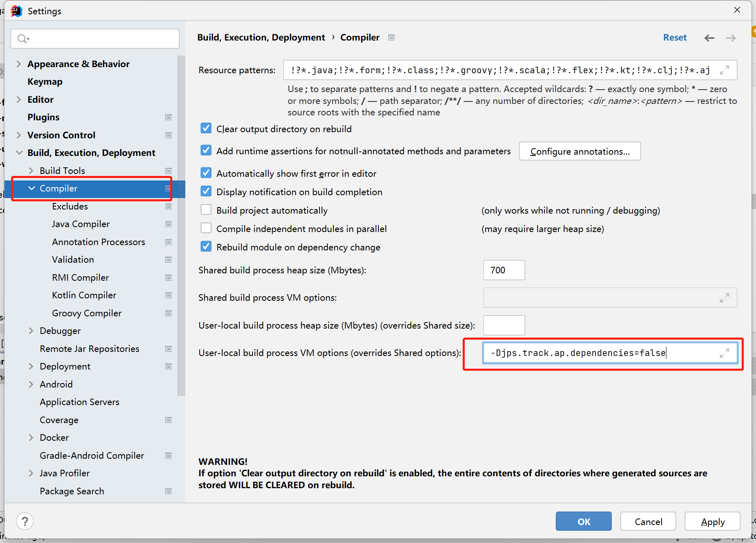This screenshot has width=756, height=543.
Task: Click the User-local build process VM options field
Action: (x=610, y=353)
